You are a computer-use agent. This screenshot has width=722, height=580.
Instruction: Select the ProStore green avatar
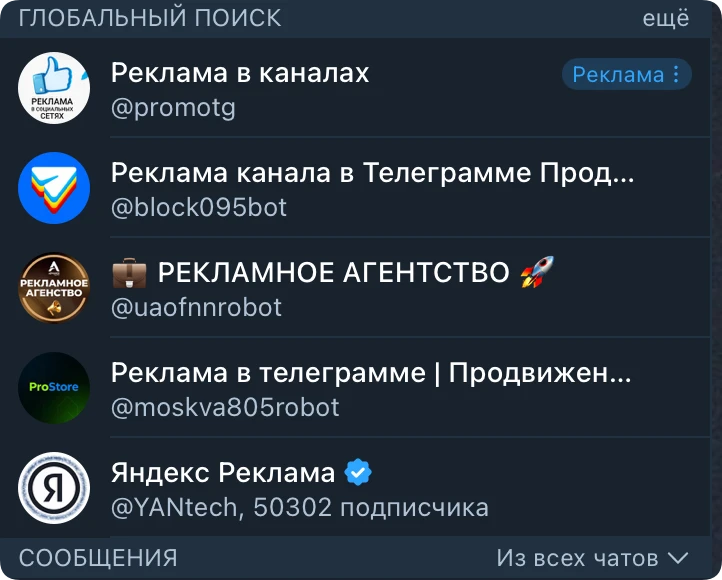pyautogui.click(x=54, y=388)
